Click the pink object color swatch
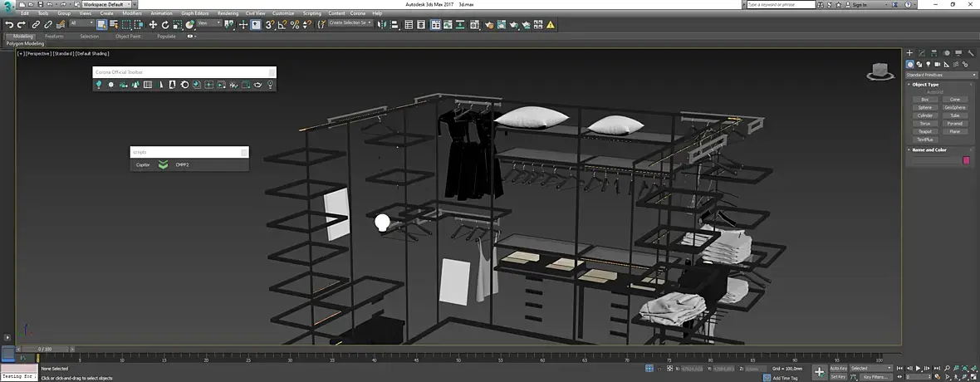 point(966,160)
